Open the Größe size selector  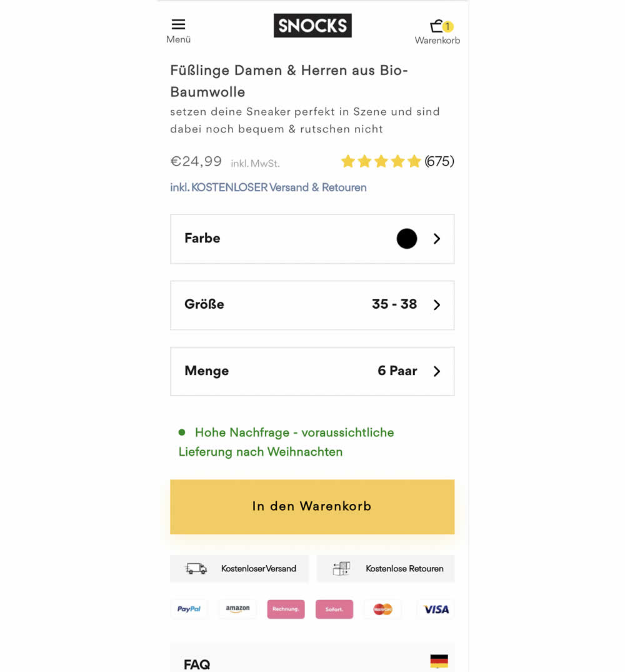[312, 305]
